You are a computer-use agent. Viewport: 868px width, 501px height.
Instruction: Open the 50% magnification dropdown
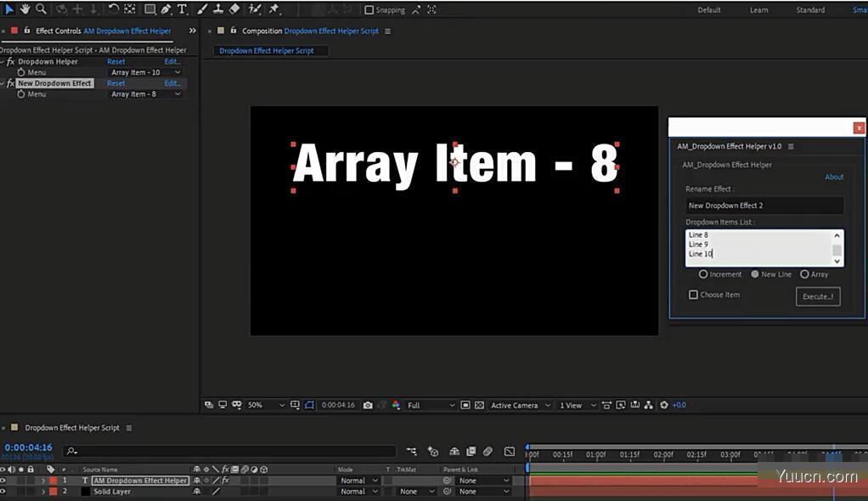[266, 405]
